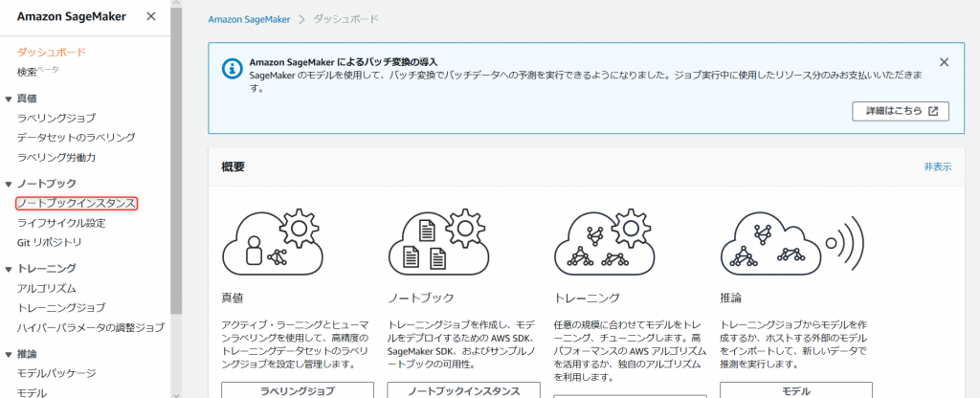Click the ラベリングジョブ button under 真値 card
Image resolution: width=980 pixels, height=398 pixels.
point(298,390)
